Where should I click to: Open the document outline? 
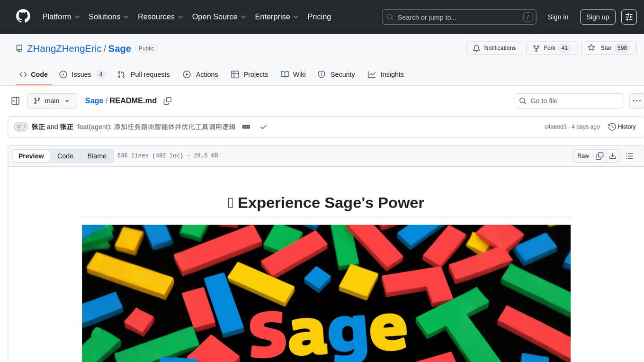[629, 156]
